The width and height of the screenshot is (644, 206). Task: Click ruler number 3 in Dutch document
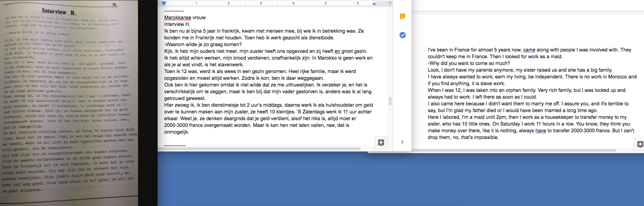coord(261,3)
